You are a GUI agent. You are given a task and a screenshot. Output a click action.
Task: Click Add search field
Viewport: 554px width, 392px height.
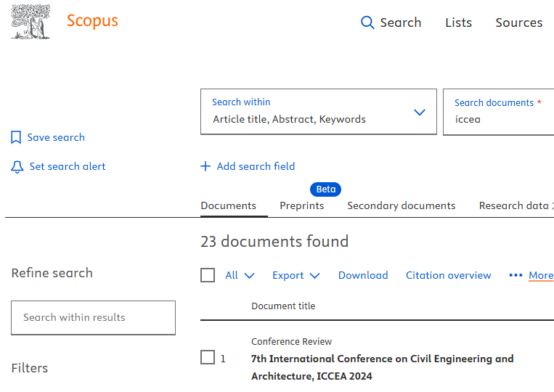256,166
